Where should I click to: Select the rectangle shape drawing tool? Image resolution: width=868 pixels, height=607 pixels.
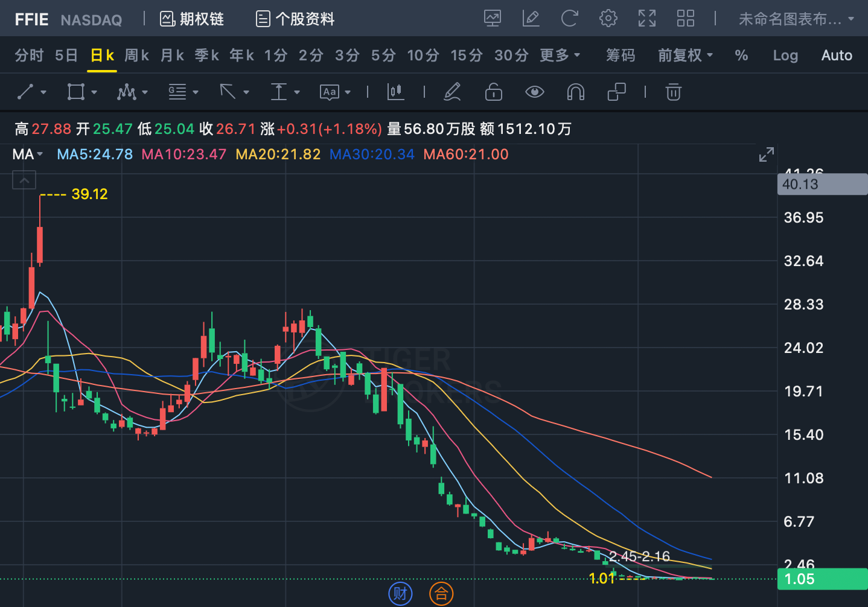point(76,92)
